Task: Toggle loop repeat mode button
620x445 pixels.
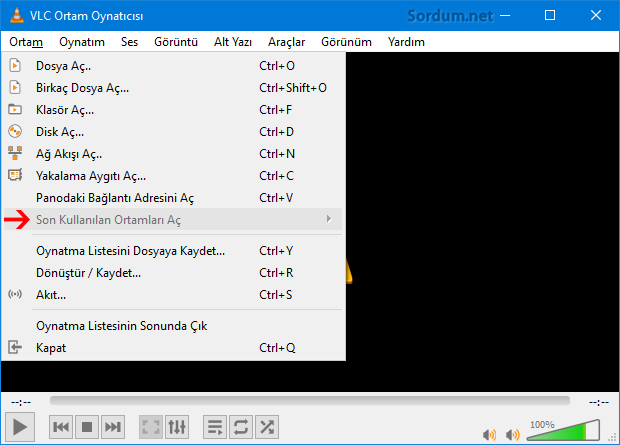Action: point(241,427)
